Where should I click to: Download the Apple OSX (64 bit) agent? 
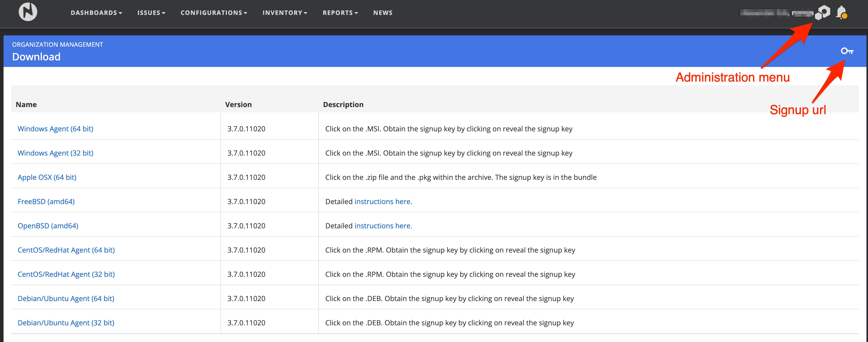47,177
